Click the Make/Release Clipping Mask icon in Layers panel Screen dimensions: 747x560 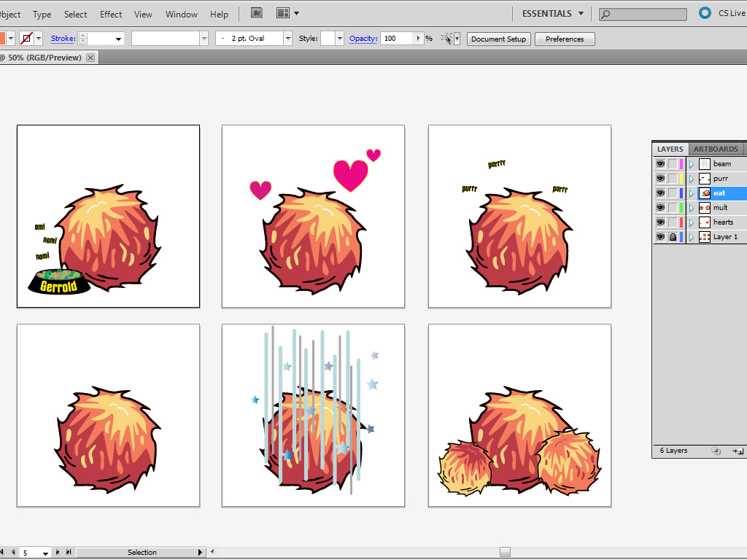click(x=716, y=451)
